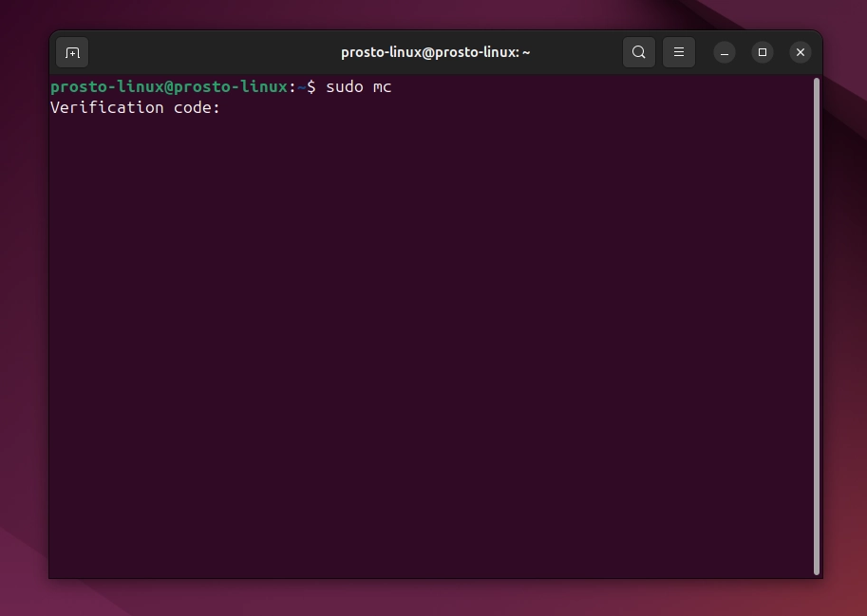Open the terminal search tool
The height and width of the screenshot is (616, 867).
(x=639, y=52)
